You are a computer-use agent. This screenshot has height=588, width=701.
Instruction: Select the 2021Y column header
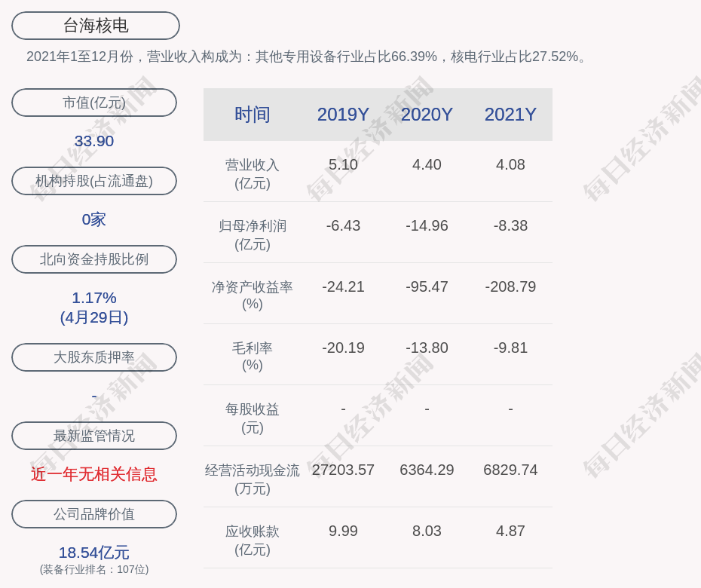pyautogui.click(x=510, y=115)
